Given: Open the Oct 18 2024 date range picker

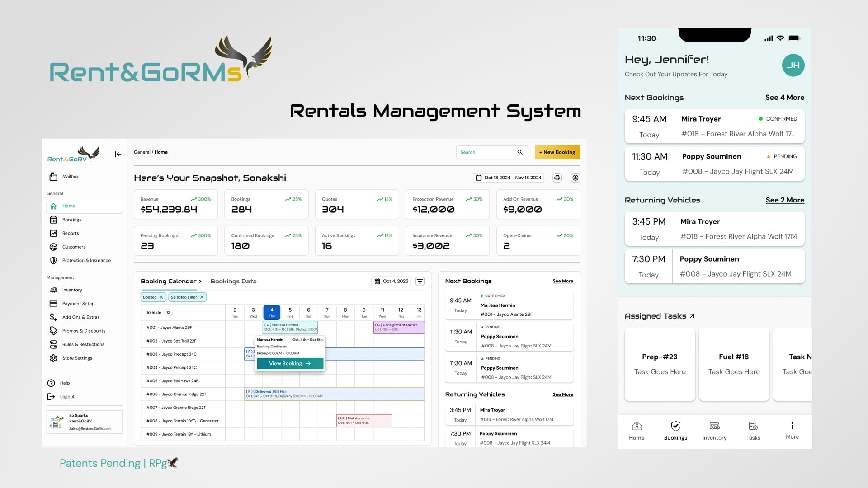Looking at the screenshot, I should pyautogui.click(x=508, y=178).
